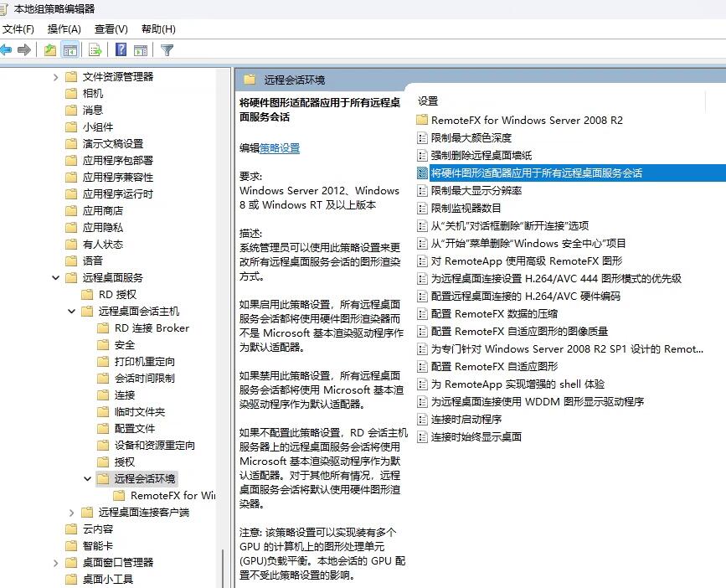Select the 强制删除远程桌面墙纸 setting
This screenshot has height=588, width=726.
[x=480, y=155]
